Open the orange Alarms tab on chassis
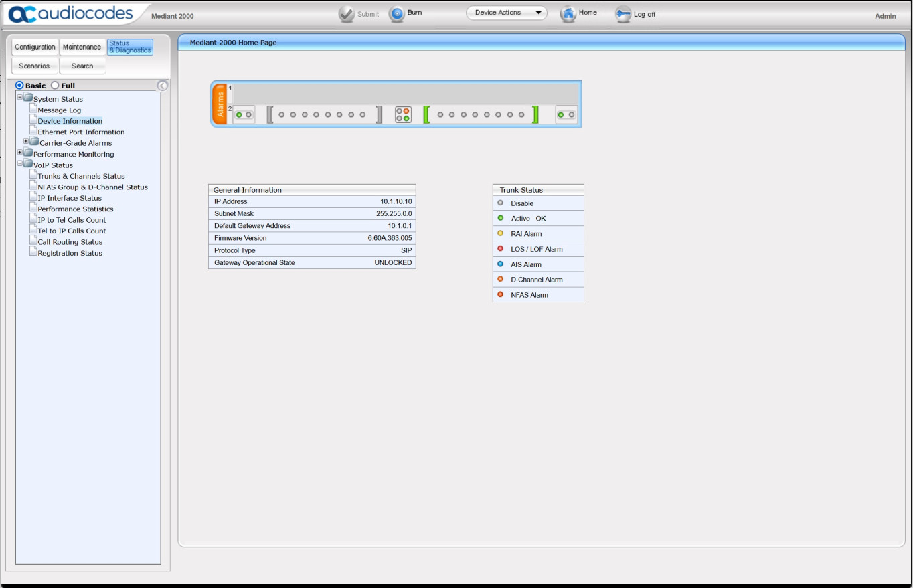913x588 pixels. 220,104
